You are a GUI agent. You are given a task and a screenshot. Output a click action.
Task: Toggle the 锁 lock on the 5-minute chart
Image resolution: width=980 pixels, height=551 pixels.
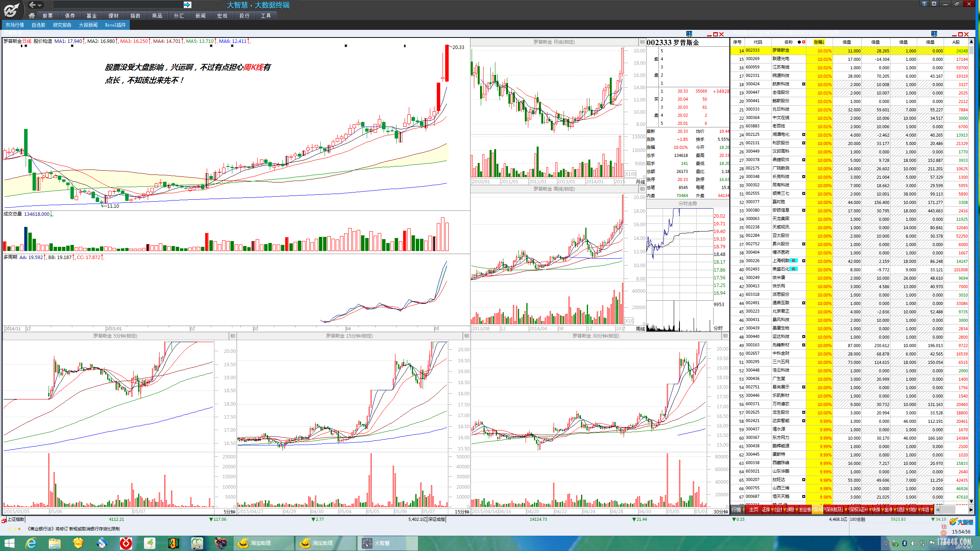(232, 336)
